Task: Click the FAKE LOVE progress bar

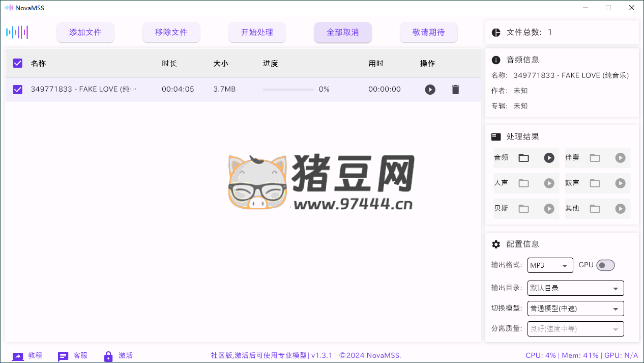Action: coord(288,90)
